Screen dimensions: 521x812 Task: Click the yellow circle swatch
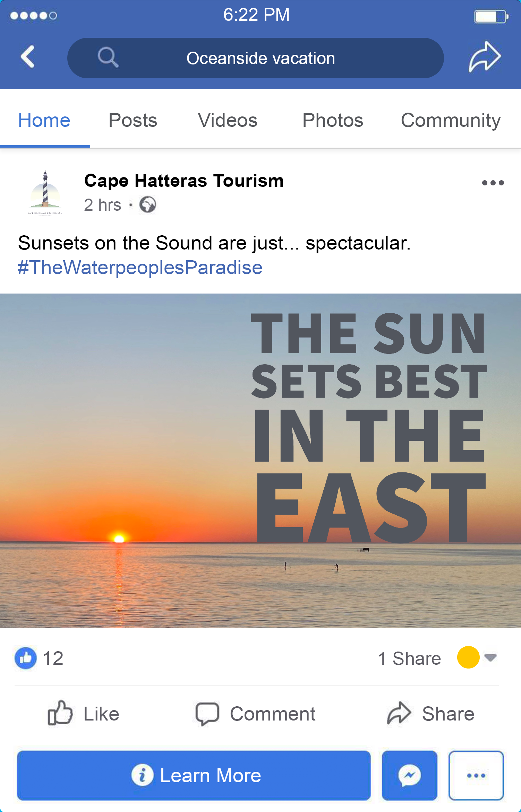pos(468,657)
